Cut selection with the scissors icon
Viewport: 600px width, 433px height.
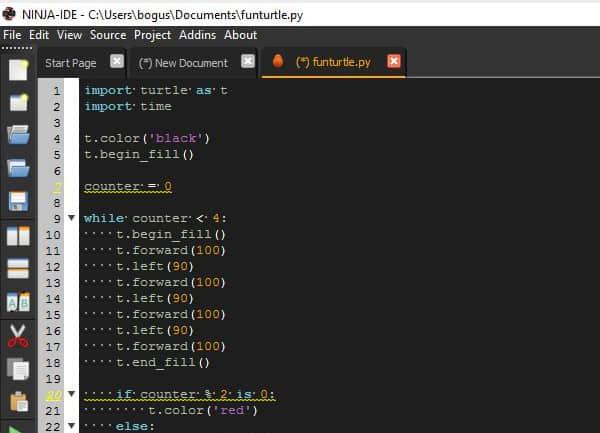tap(18, 334)
